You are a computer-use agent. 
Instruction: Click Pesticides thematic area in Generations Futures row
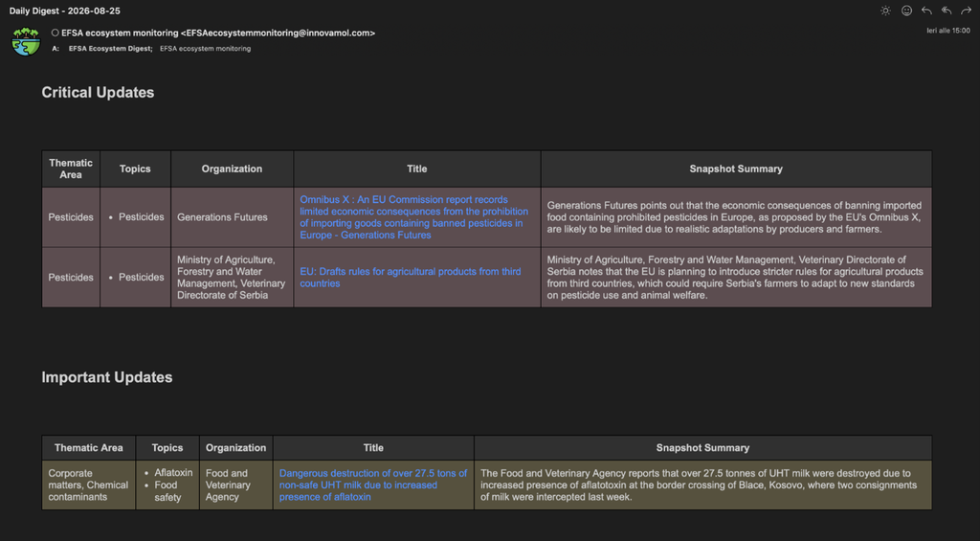71,217
